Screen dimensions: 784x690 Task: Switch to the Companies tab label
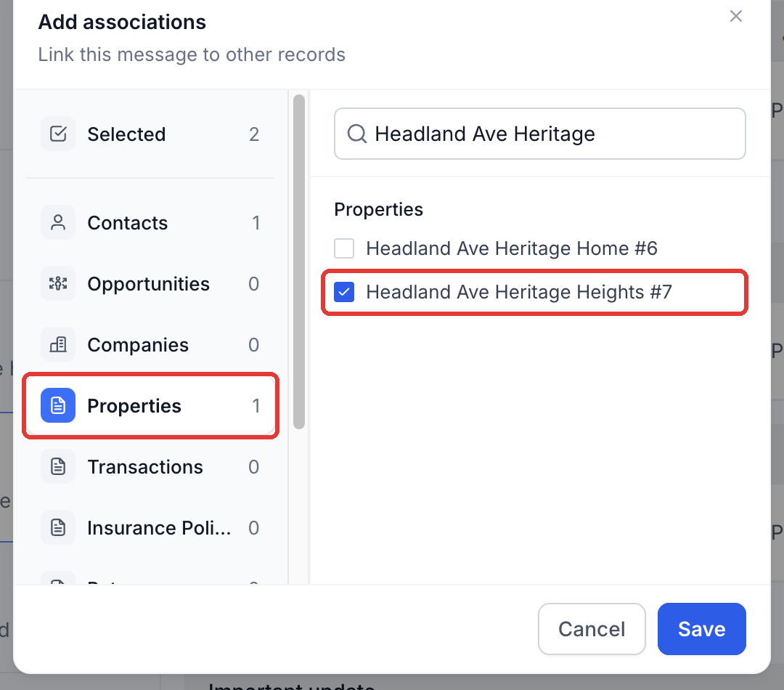138,345
